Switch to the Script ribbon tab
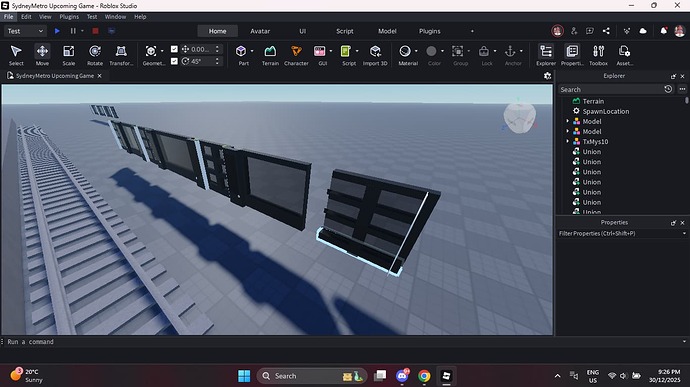 (345, 31)
